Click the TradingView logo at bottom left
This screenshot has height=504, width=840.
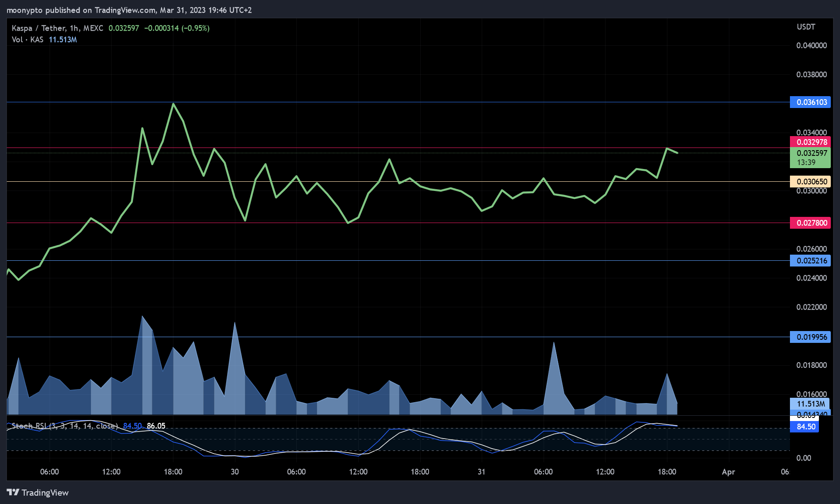(x=38, y=493)
